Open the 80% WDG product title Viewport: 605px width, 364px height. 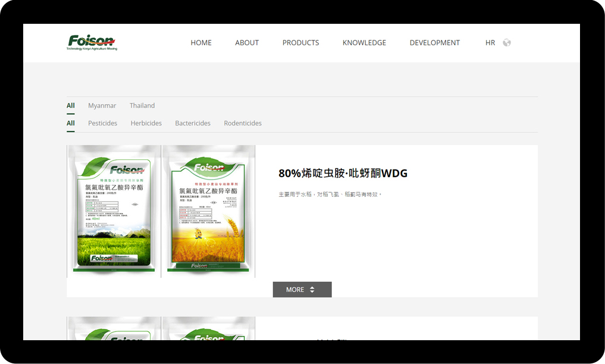tap(343, 174)
